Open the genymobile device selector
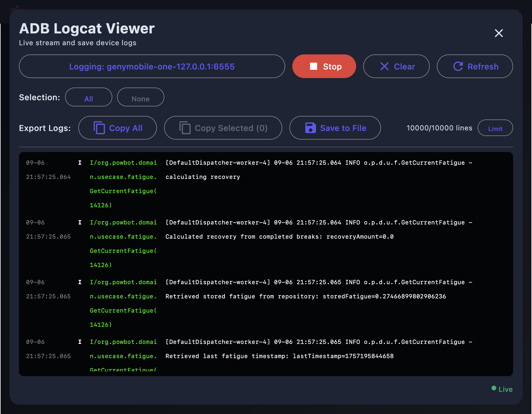 tap(152, 66)
